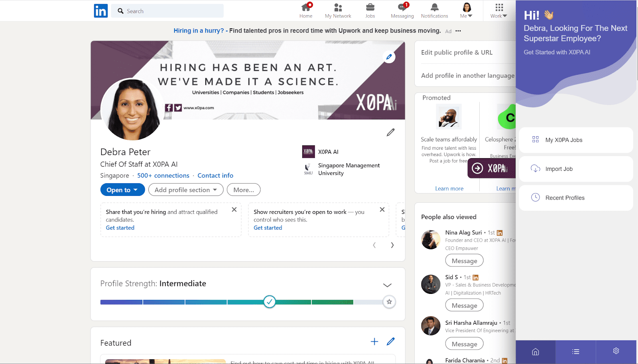This screenshot has width=638, height=364.
Task: Open Farida Charania's profile name
Action: click(465, 360)
